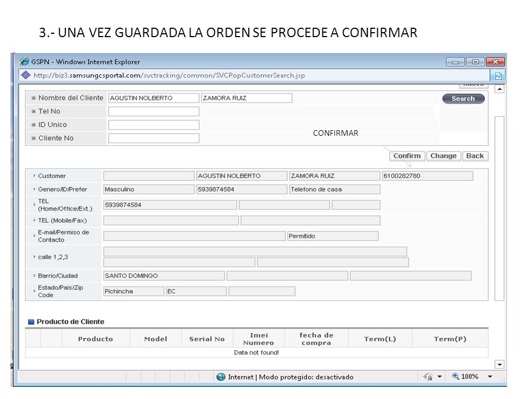Click the Imei Numero column header

click(259, 339)
